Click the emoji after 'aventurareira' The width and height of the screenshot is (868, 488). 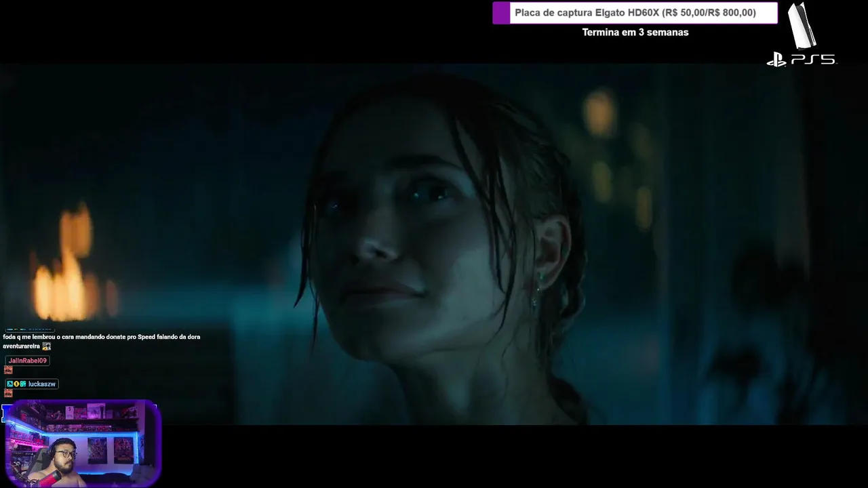coord(46,346)
